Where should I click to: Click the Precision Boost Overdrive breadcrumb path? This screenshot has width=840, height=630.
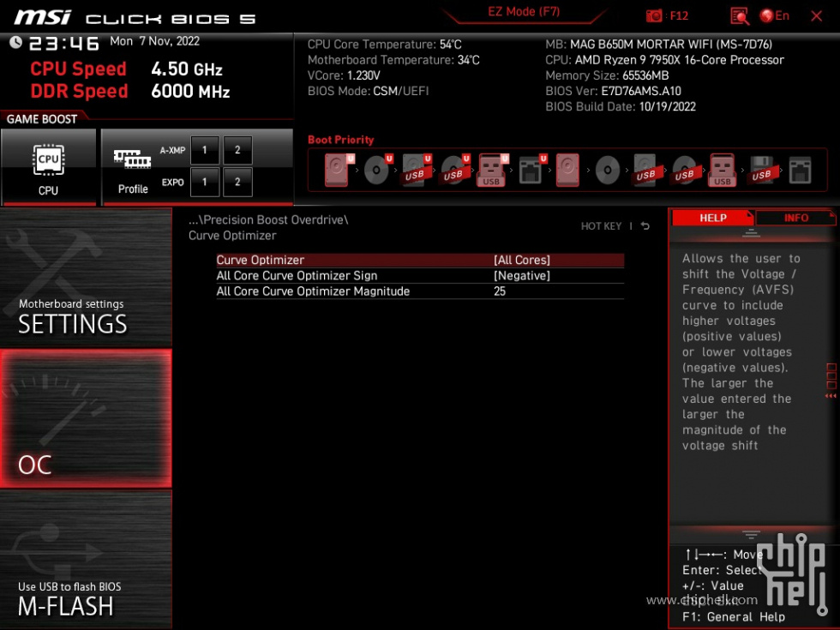(x=268, y=219)
